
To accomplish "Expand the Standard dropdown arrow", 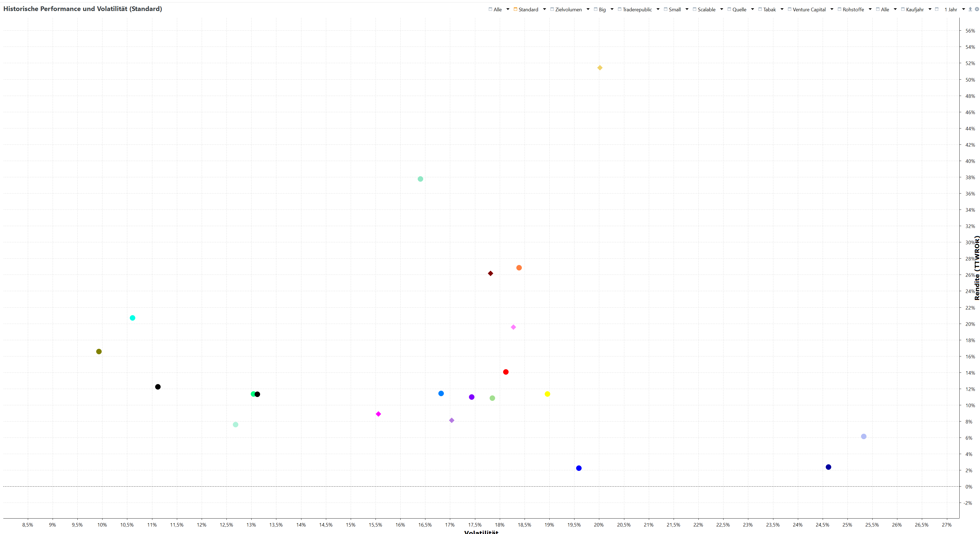I will [x=544, y=9].
